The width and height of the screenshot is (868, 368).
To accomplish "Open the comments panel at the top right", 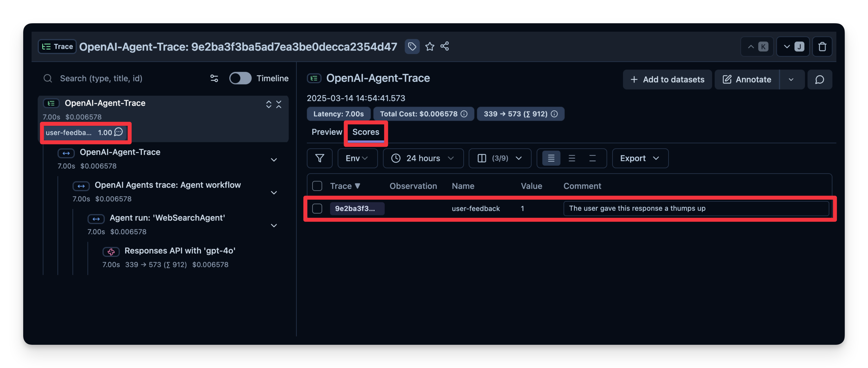I will coord(820,79).
